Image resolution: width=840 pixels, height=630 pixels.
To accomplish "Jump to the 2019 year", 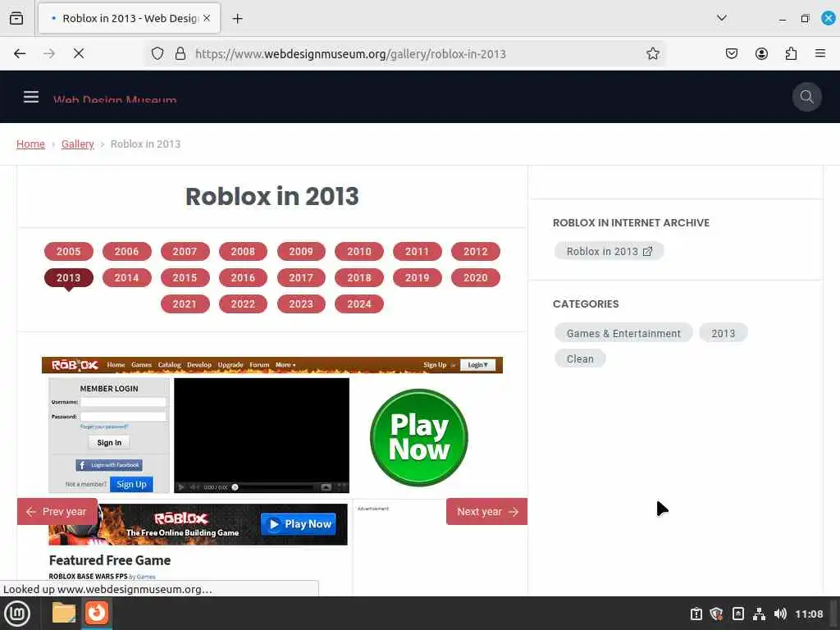I will click(418, 277).
